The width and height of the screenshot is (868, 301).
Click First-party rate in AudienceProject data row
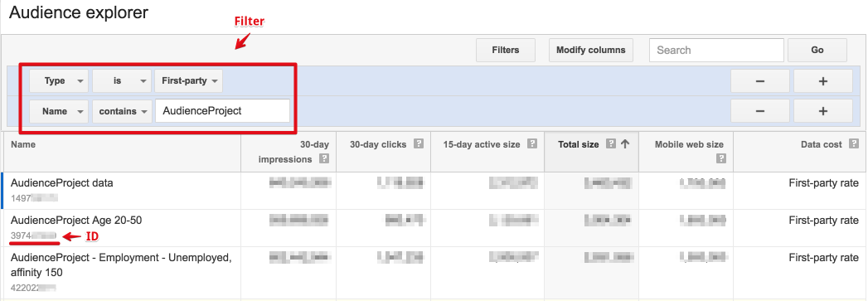click(824, 183)
